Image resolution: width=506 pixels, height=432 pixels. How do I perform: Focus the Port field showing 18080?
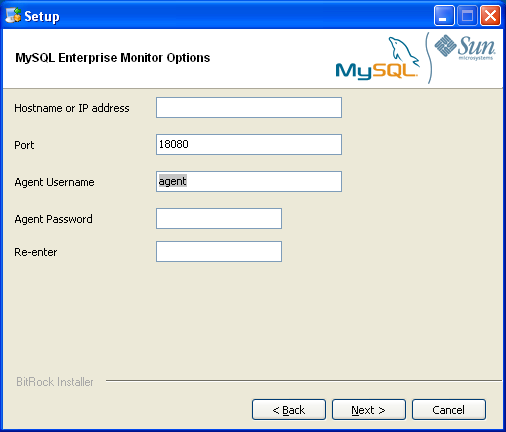coord(249,144)
